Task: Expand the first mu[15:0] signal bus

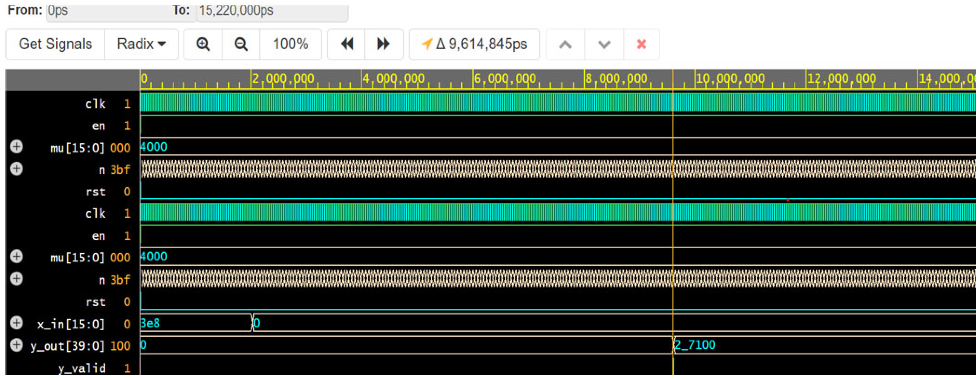Action: coord(16,147)
